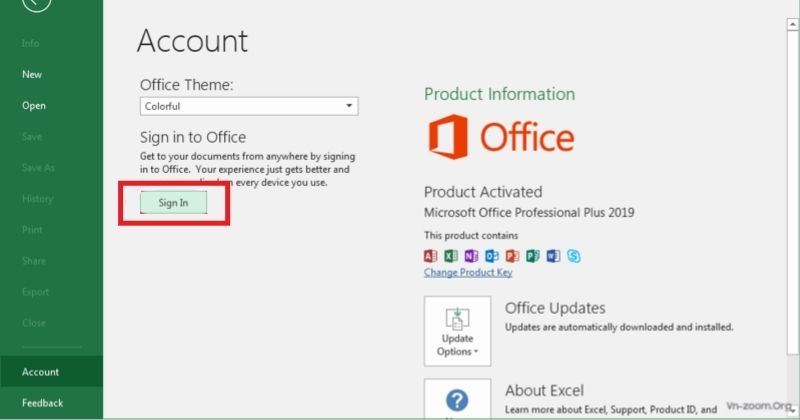The height and width of the screenshot is (420, 800).
Task: Open Feedback from the sidebar
Action: tap(42, 403)
